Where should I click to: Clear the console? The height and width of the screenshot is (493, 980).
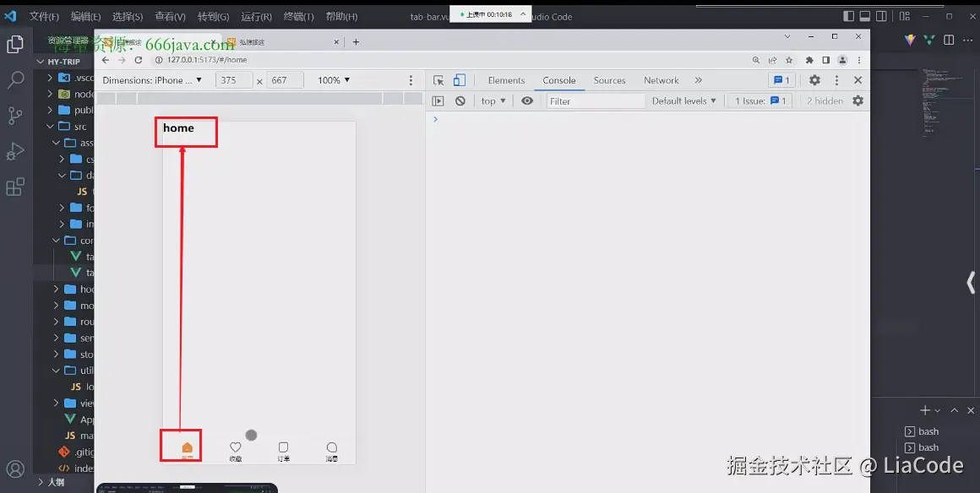coord(460,100)
